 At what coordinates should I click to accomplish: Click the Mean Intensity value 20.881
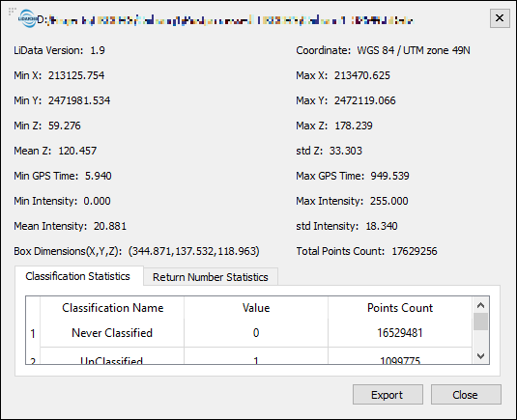point(110,226)
